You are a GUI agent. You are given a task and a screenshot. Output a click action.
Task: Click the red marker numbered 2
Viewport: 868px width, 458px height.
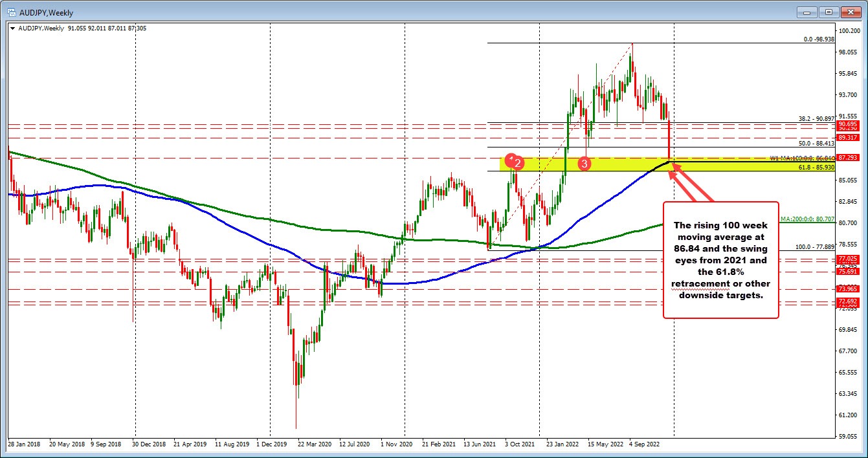(x=518, y=164)
